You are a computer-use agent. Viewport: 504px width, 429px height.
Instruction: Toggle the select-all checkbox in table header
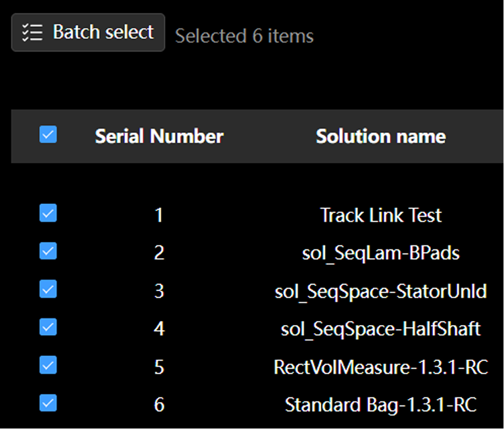(48, 134)
